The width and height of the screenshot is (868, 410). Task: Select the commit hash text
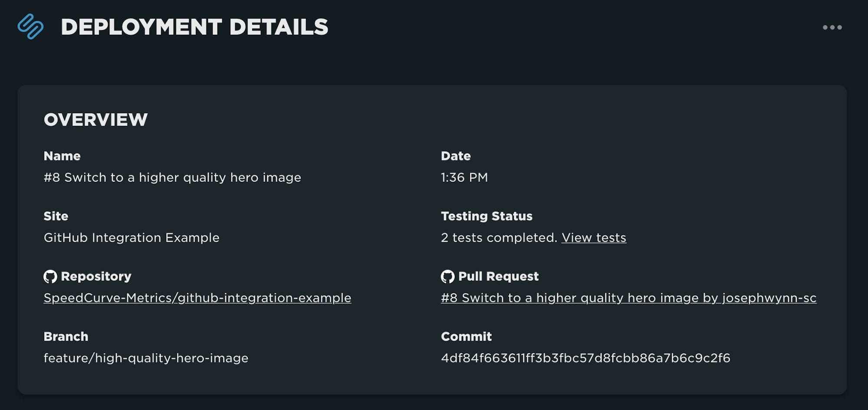pyautogui.click(x=585, y=358)
